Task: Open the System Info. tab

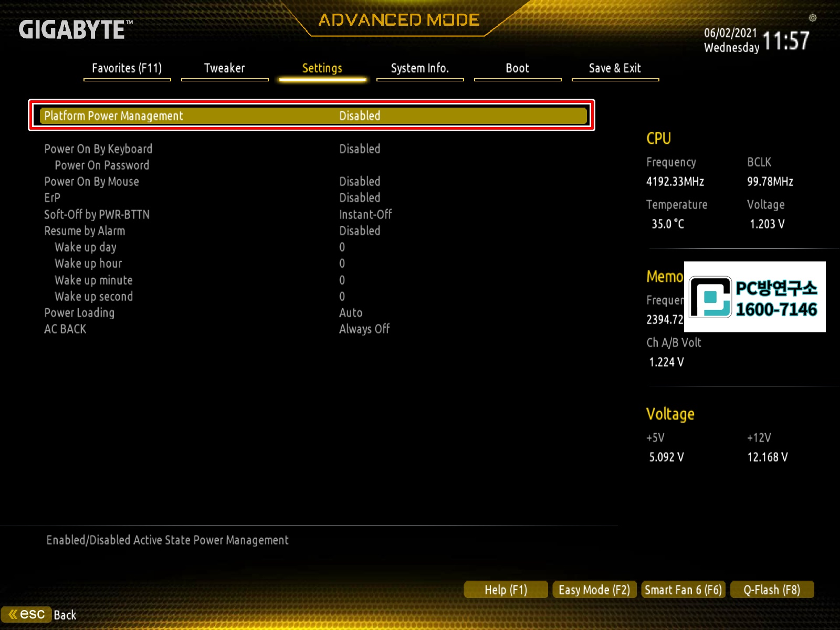Action: coord(420,68)
